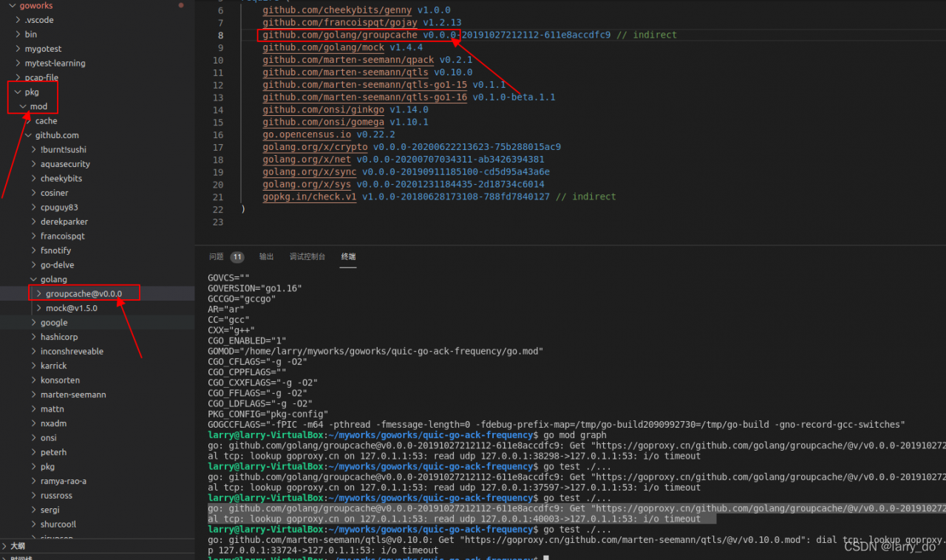Open the cheekybits folder
The image size is (946, 560).
(x=61, y=179)
